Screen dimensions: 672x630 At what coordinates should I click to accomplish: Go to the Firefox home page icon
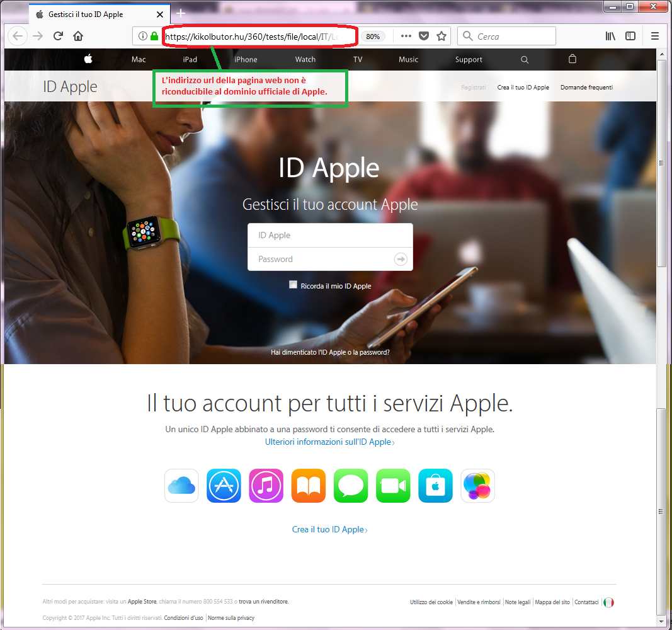click(x=78, y=36)
